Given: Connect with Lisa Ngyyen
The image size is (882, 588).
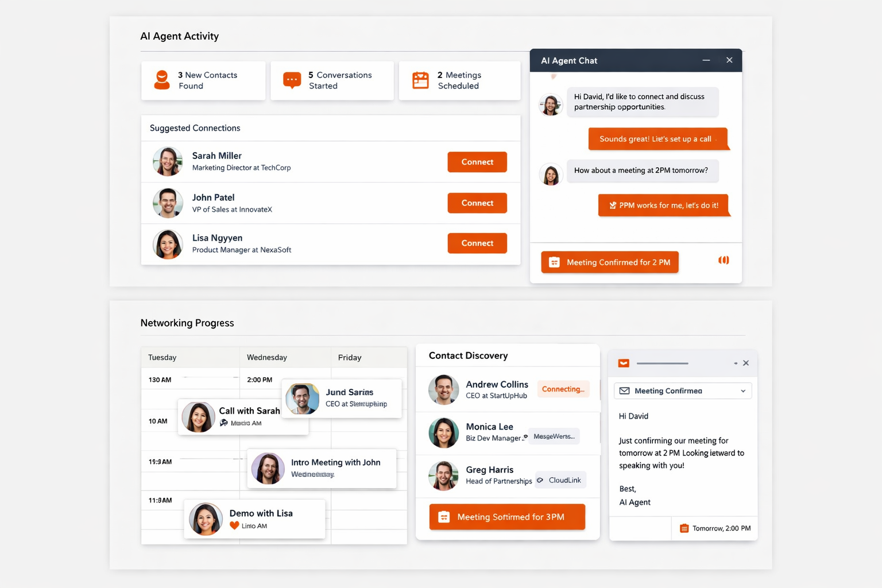Looking at the screenshot, I should point(477,243).
